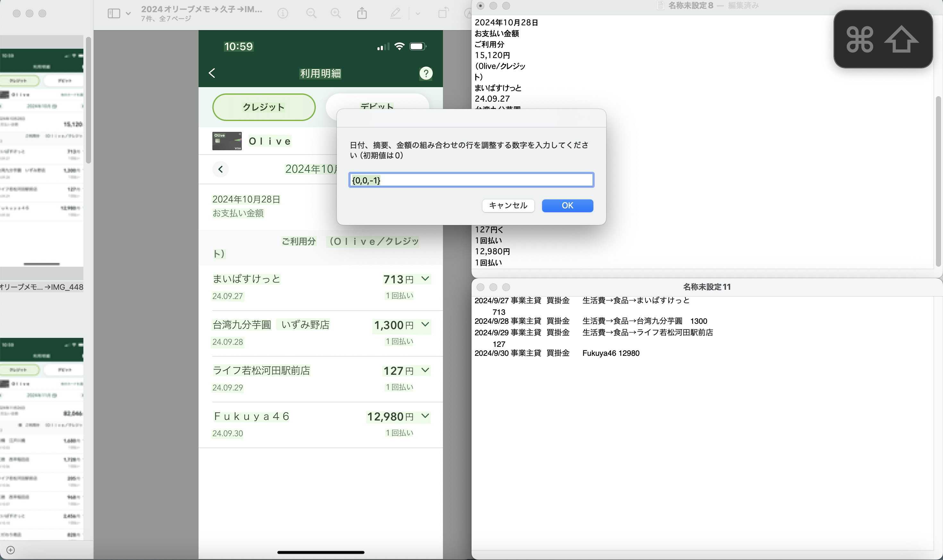Click the zoom out magnifier icon
Screen dimensions: 943x560
(311, 13)
